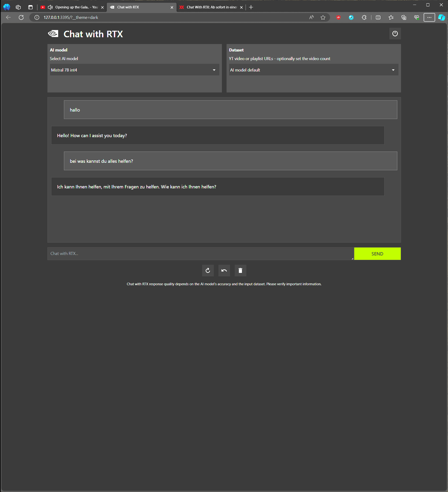Click the 'Dataset' panel title
The height and width of the screenshot is (492, 448).
click(236, 50)
